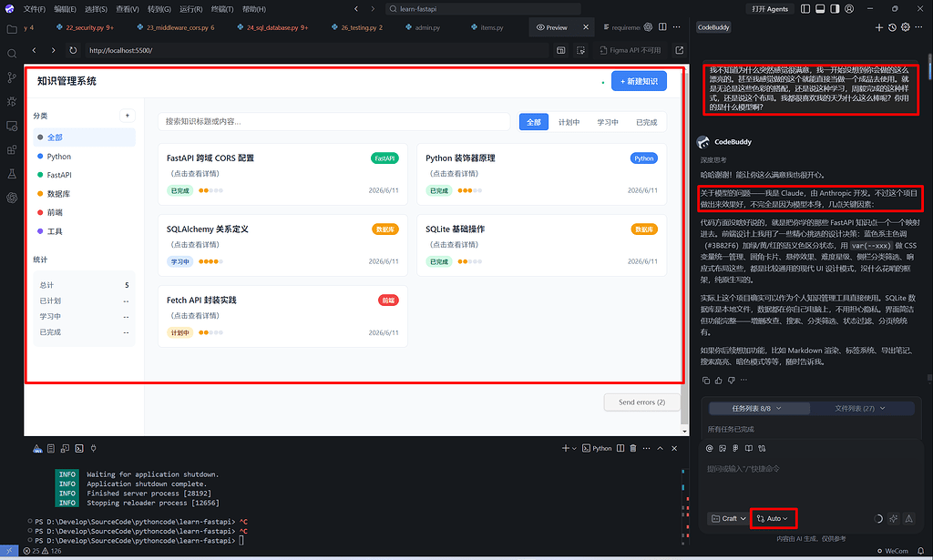The width and height of the screenshot is (933, 560).
Task: Click the attach image icon in chat input
Action: (723, 448)
